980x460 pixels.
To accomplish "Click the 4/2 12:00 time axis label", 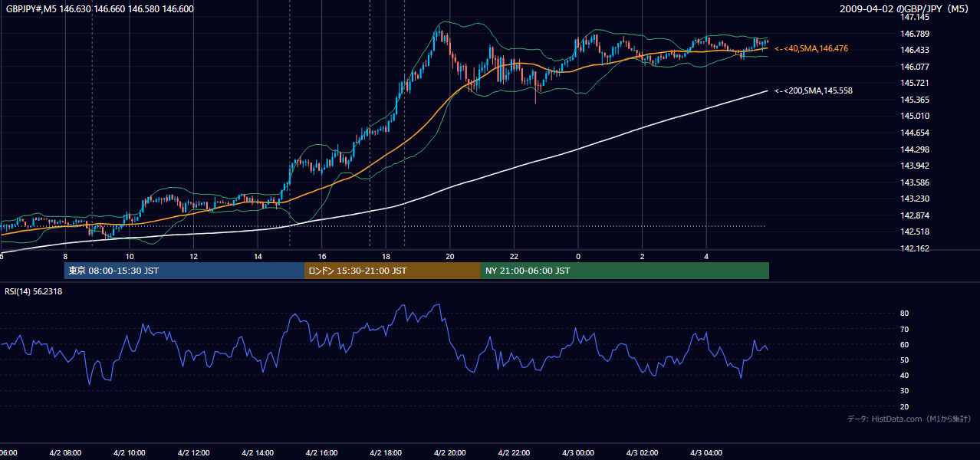I will [x=193, y=453].
